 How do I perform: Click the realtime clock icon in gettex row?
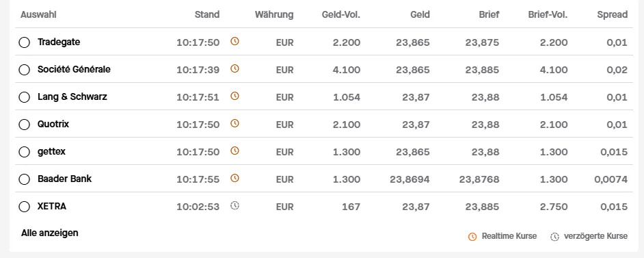234,151
